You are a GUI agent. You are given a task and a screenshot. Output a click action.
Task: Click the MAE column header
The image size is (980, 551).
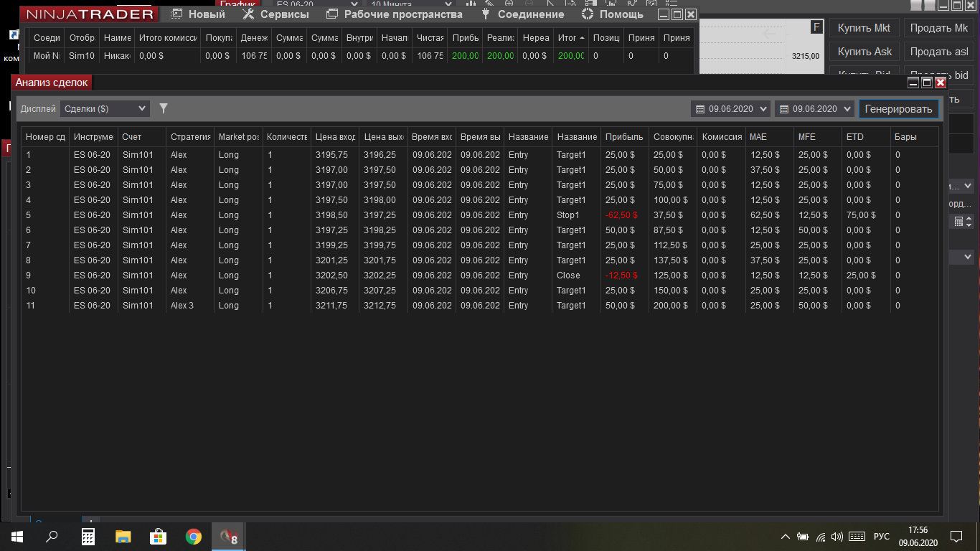click(x=770, y=137)
